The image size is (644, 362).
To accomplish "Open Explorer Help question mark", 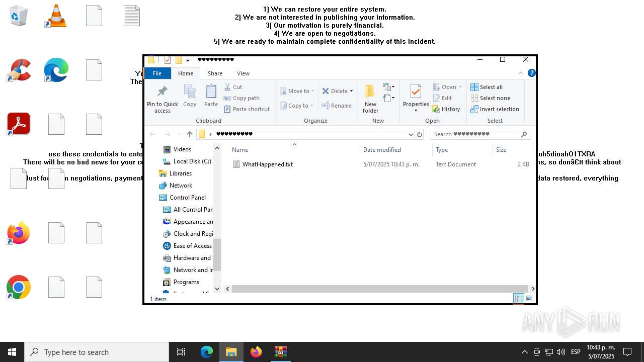I will [531, 73].
